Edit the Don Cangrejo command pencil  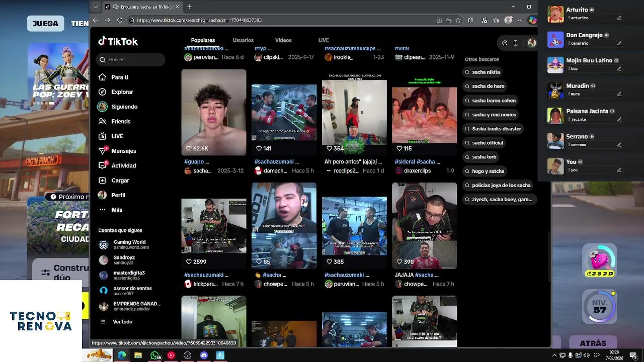tap(619, 43)
